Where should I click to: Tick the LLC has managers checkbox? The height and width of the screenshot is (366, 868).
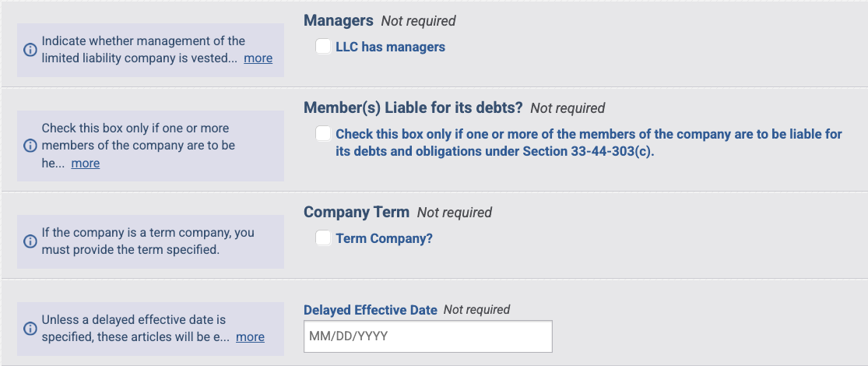click(x=323, y=47)
